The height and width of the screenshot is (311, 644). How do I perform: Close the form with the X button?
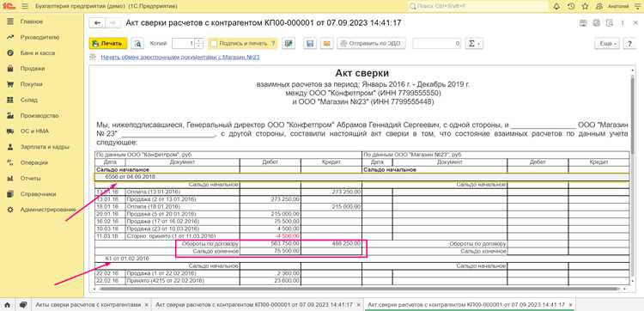point(635,23)
